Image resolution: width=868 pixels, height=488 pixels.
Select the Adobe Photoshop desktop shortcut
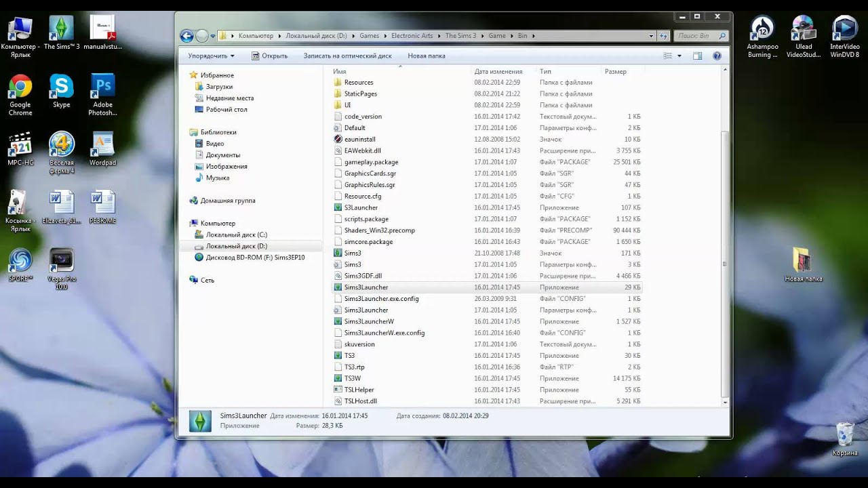(103, 96)
